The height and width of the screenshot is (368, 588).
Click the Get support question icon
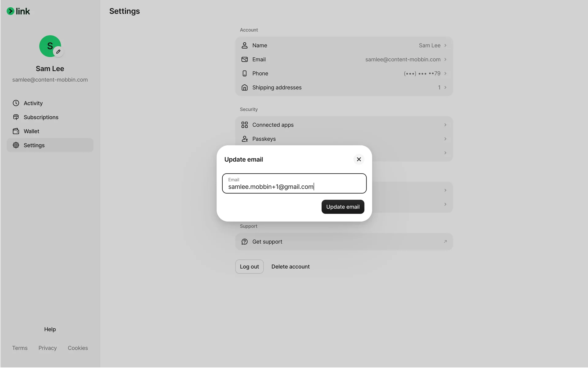[x=244, y=242]
